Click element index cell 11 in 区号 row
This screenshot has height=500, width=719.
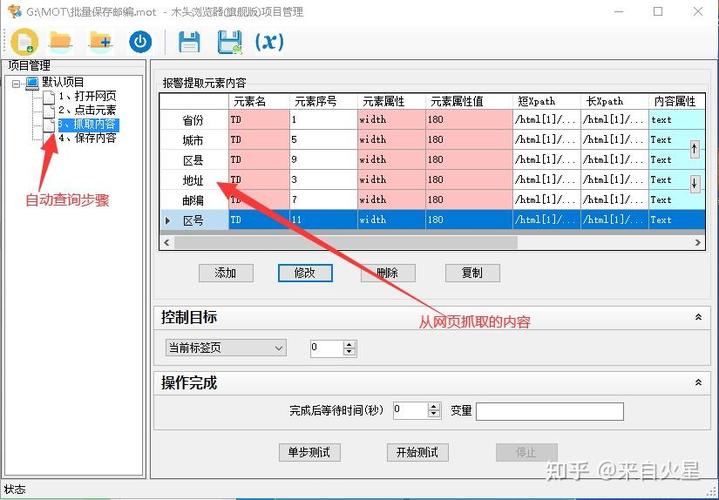[x=324, y=220]
